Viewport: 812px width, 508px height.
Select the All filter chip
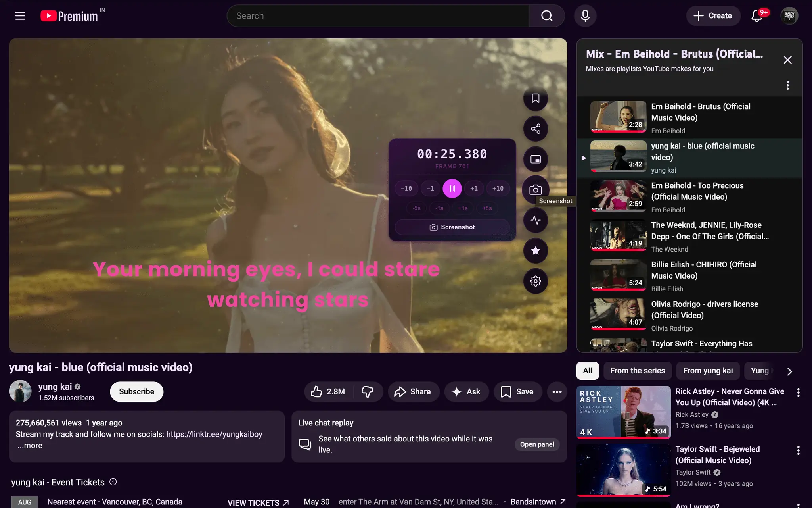tap(587, 371)
